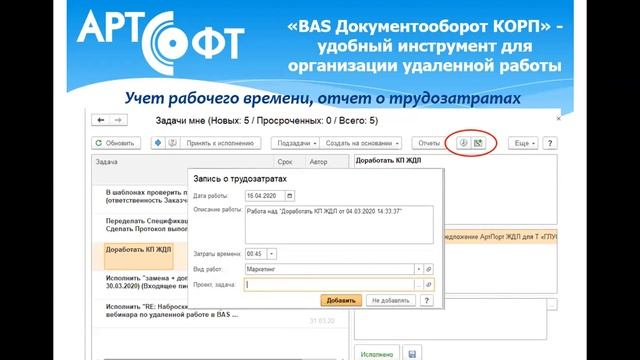The width and height of the screenshot is (640, 360).
Task: Click the Описание работы text area
Action: point(339,225)
